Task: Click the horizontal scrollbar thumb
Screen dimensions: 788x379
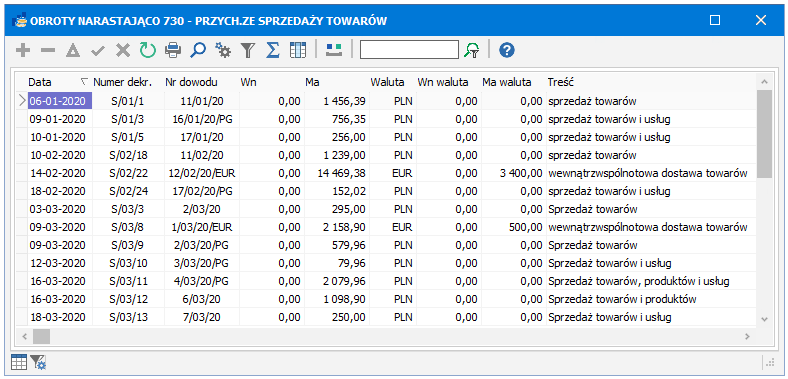Action: pos(42,336)
